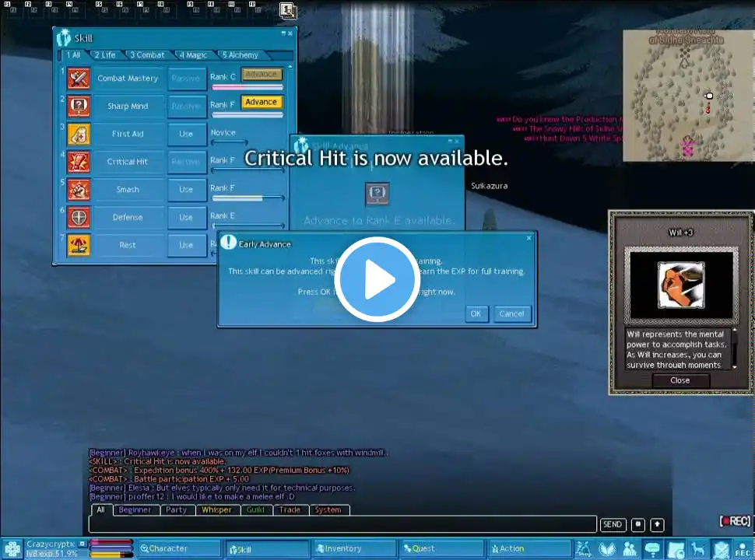Advance the Sharp Mind skill

(261, 102)
